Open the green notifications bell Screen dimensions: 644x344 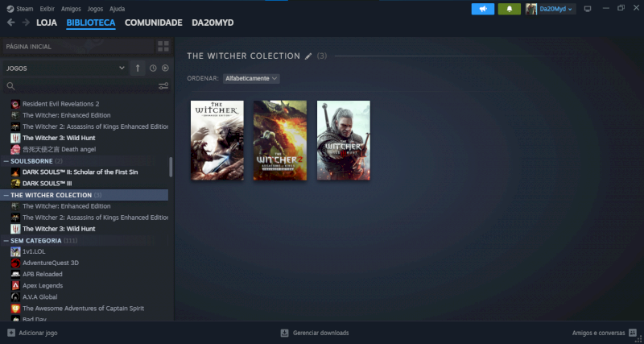509,9
